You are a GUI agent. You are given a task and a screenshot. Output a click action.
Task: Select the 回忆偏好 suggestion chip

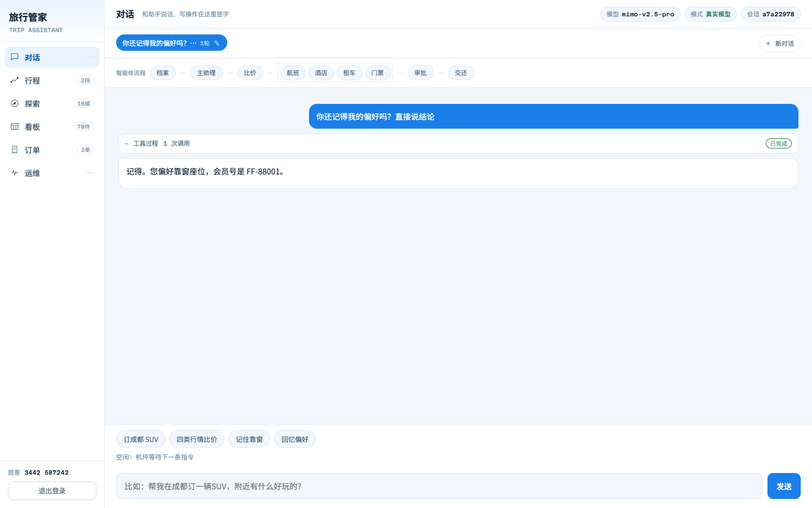295,439
